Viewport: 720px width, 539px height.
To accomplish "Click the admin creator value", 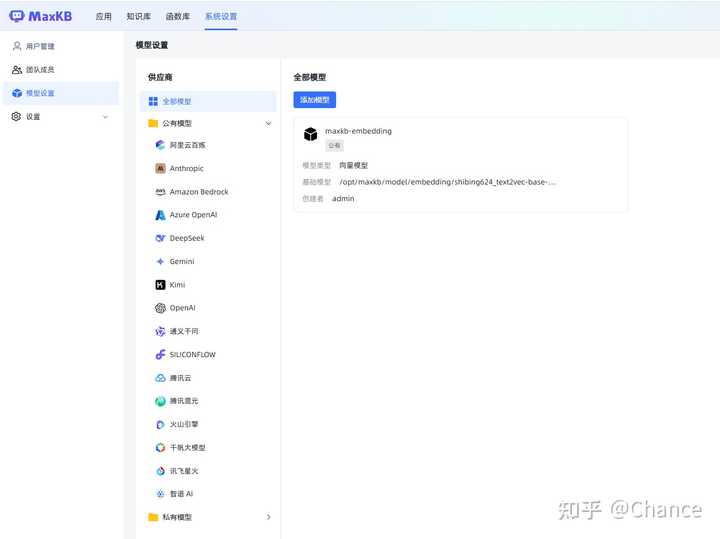I will click(x=343, y=198).
